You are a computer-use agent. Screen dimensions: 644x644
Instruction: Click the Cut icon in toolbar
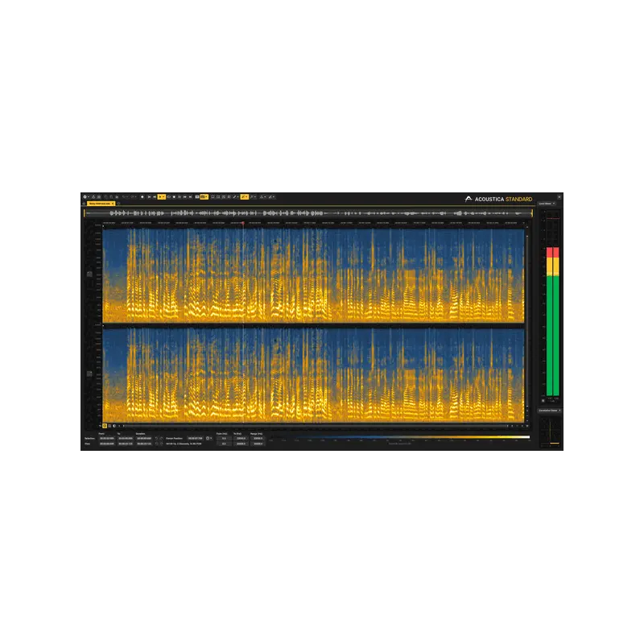105,197
